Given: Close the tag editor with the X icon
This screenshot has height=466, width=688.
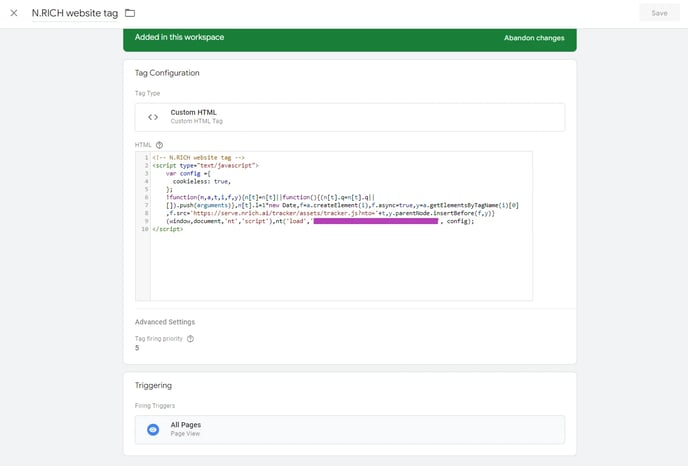Looking at the screenshot, I should coord(14,13).
